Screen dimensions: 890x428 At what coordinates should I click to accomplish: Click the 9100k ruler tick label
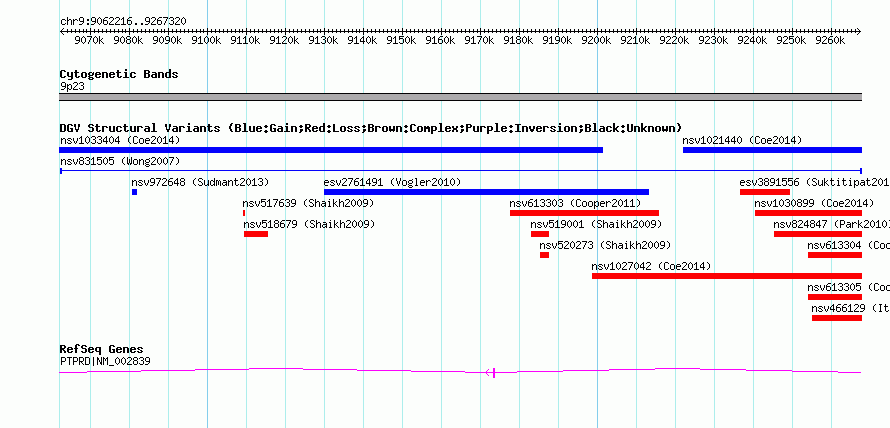[x=206, y=41]
